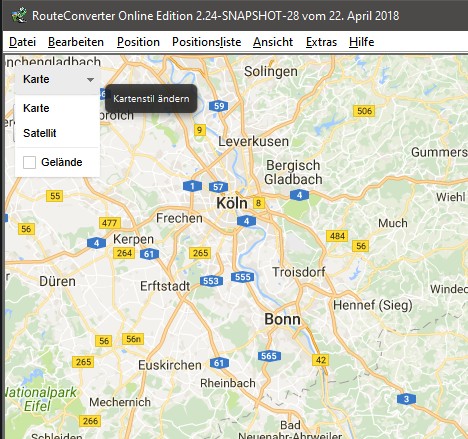Click the Bonn city label on map

click(282, 319)
